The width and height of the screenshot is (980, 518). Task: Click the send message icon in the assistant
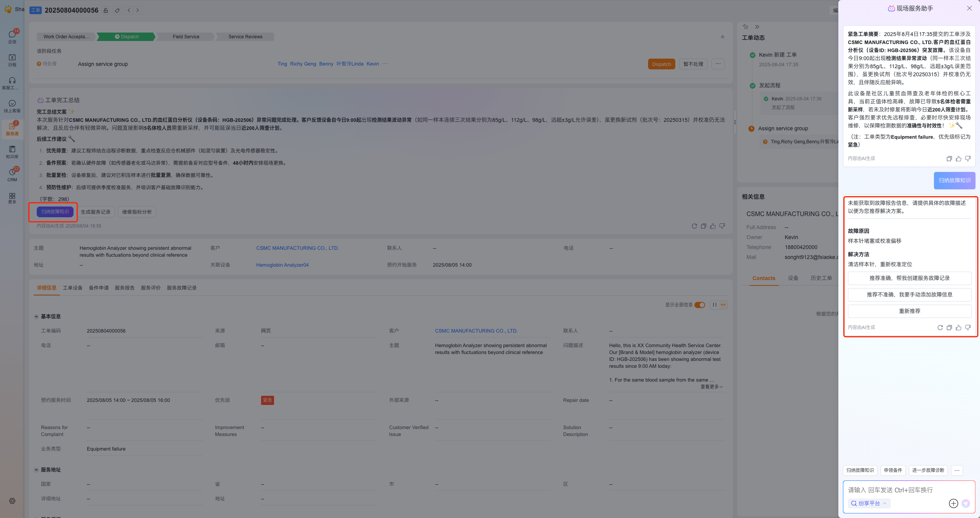coord(966,503)
